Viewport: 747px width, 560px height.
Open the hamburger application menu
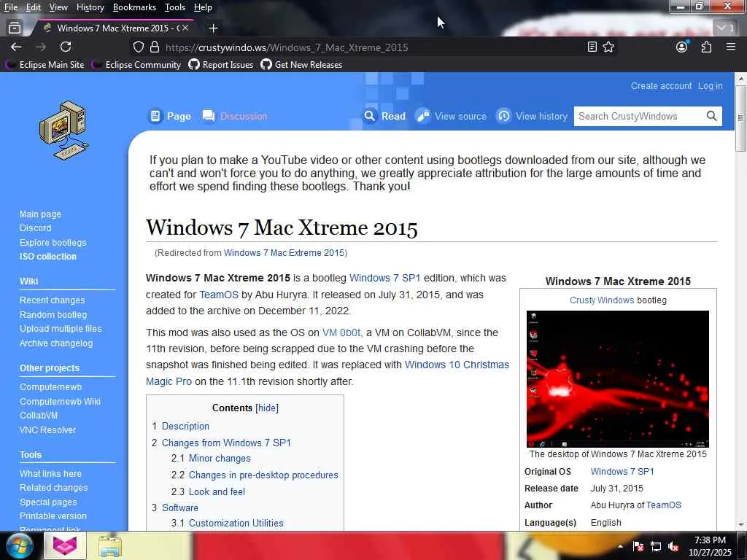pyautogui.click(x=731, y=47)
